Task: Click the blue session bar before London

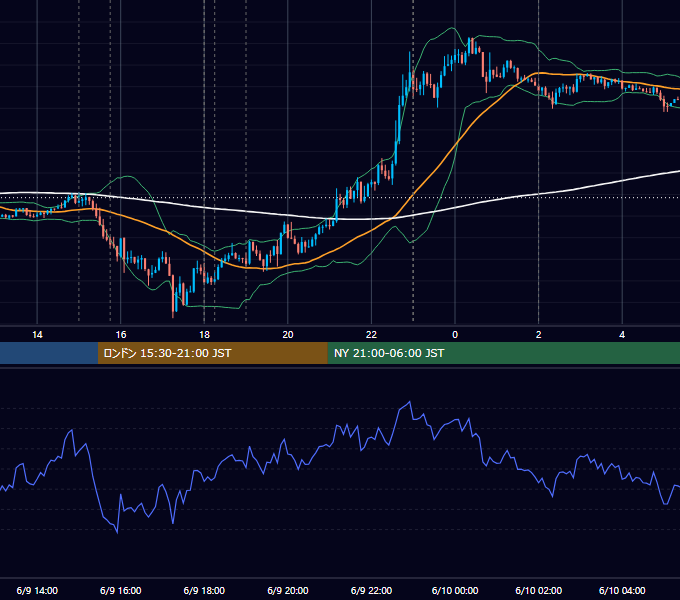Action: [x=49, y=353]
